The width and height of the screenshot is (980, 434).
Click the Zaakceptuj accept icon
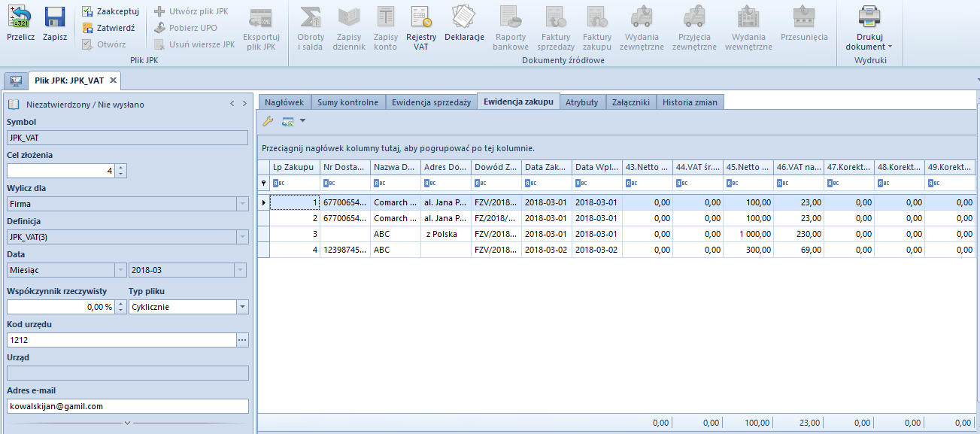88,11
